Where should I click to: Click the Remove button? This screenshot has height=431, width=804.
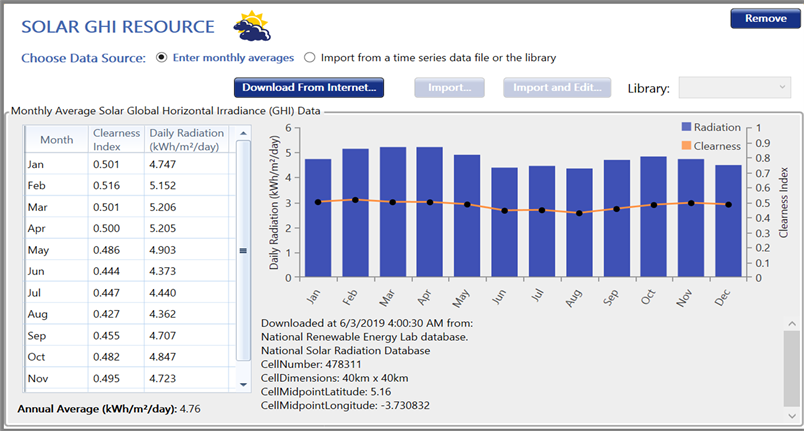point(765,19)
